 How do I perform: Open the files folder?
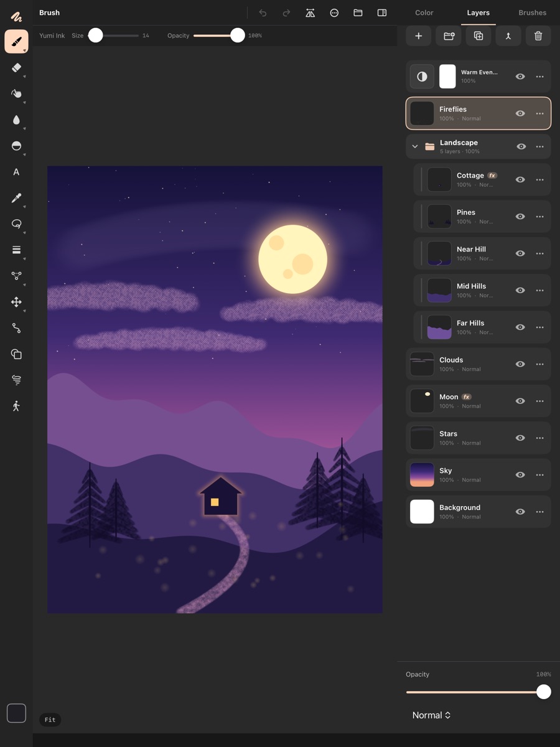tap(358, 12)
